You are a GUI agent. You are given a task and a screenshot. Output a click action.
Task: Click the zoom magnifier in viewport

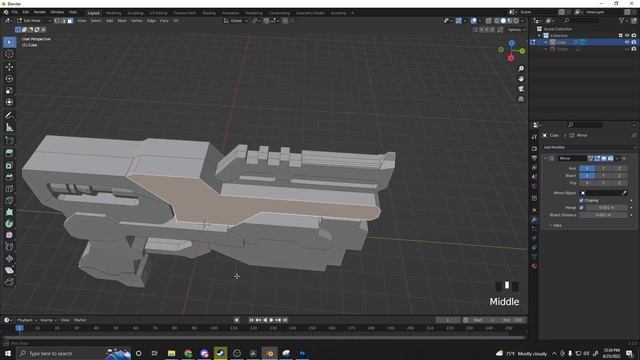tap(521, 69)
